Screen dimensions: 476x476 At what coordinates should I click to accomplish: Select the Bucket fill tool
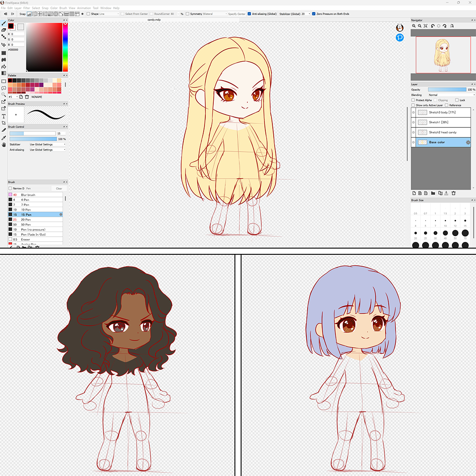[x=4, y=67]
